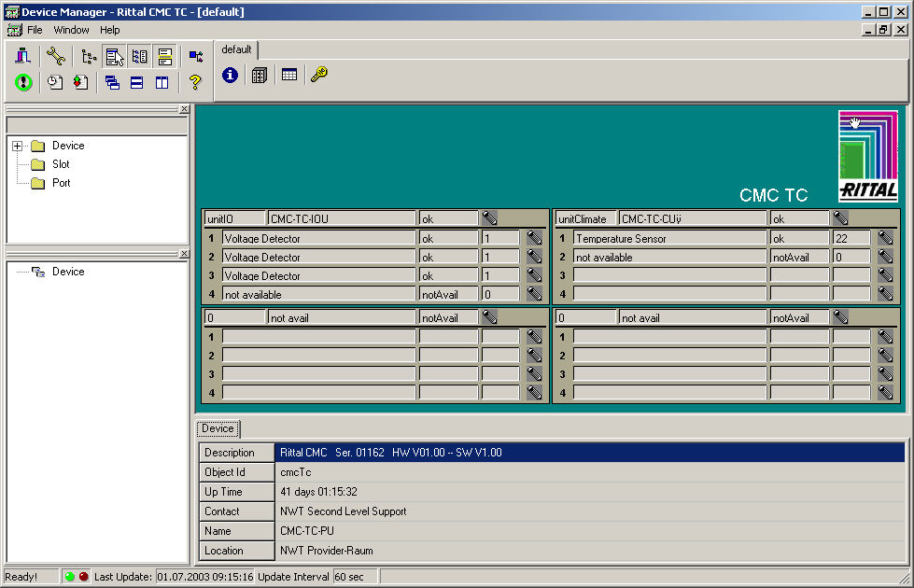Close the upper folder tree pane
The width and height of the screenshot is (914, 588).
point(184,109)
